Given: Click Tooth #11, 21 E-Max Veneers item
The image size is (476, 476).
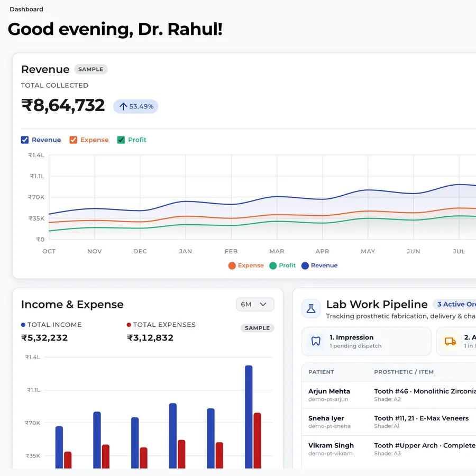Looking at the screenshot, I should pos(422,418).
